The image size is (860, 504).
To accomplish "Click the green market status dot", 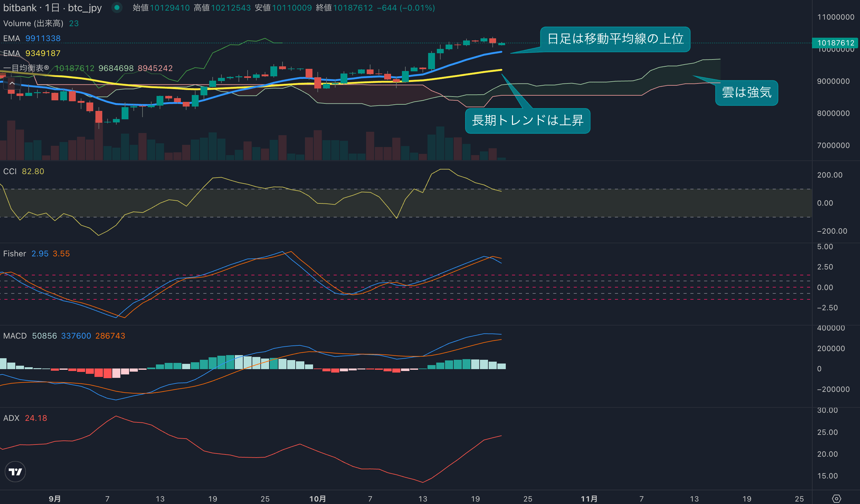I will (117, 7).
